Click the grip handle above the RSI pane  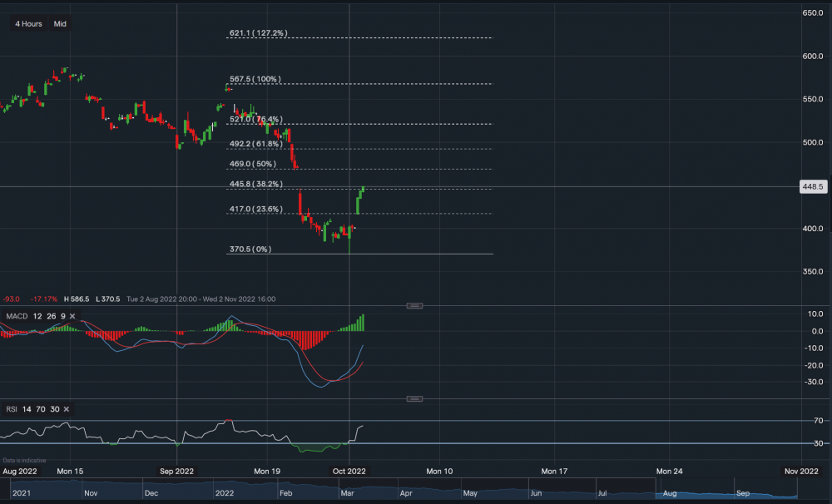coord(414,398)
